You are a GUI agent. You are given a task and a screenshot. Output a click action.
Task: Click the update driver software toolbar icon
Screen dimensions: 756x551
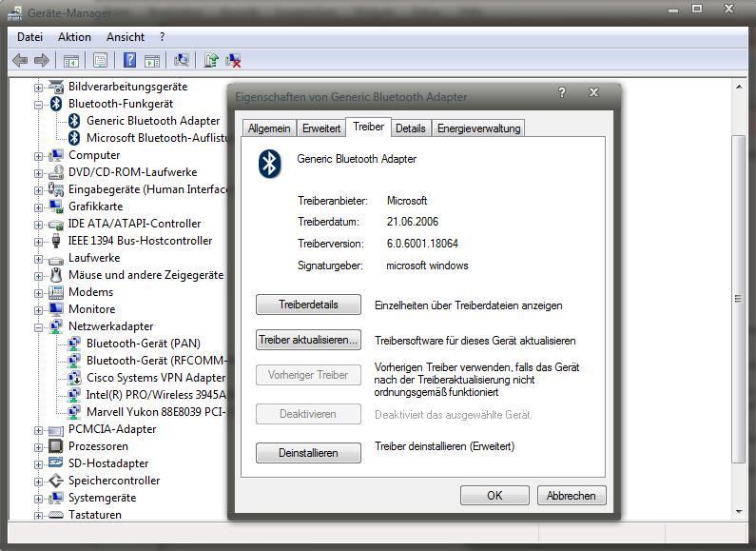(x=211, y=60)
